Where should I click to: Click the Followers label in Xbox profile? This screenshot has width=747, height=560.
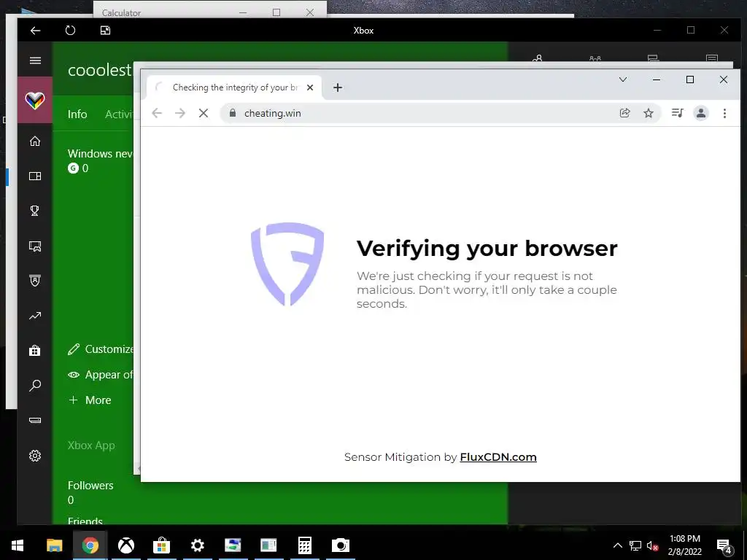[90, 485]
